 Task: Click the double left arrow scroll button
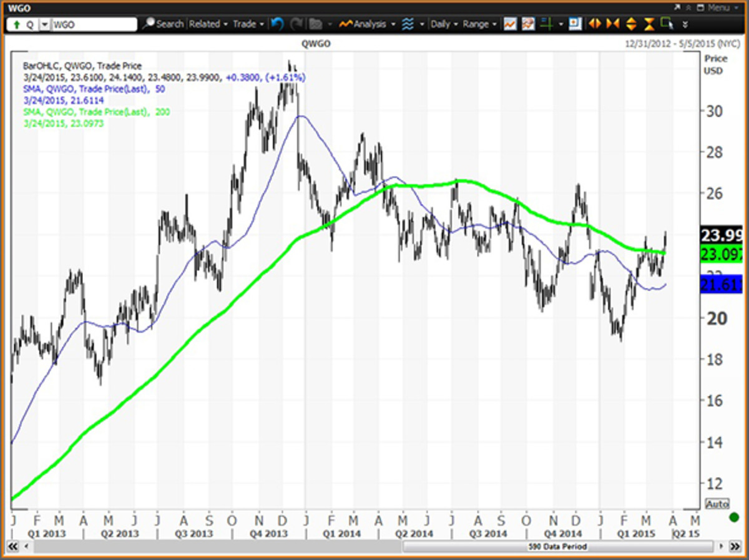tap(14, 546)
